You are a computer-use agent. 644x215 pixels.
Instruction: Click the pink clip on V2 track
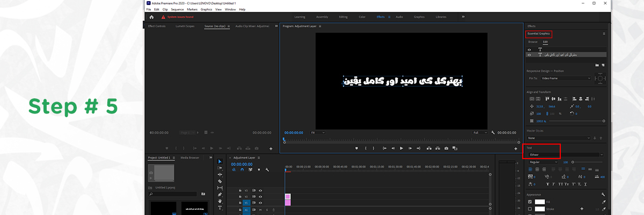click(288, 197)
